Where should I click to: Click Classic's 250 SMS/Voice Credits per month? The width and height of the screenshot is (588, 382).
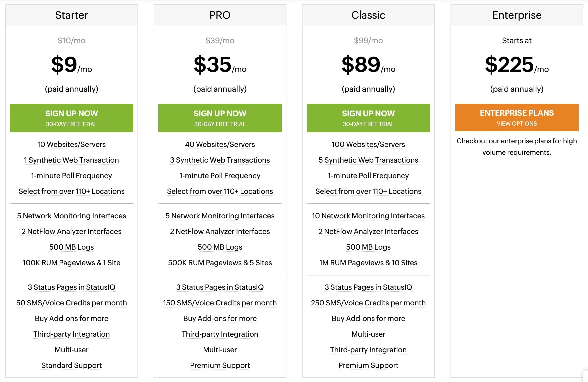[x=368, y=303]
